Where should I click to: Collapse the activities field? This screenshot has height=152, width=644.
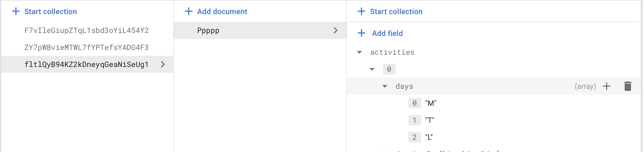tap(359, 52)
